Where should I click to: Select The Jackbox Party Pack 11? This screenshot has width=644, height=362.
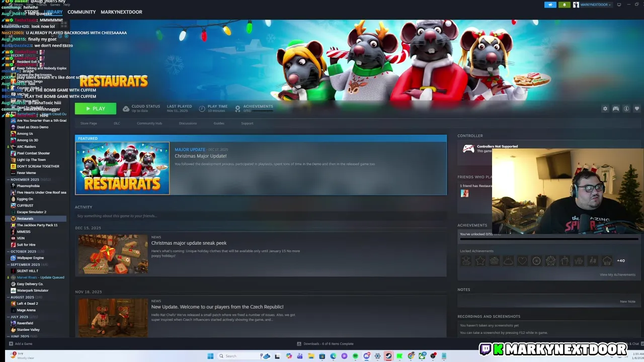[37, 225]
